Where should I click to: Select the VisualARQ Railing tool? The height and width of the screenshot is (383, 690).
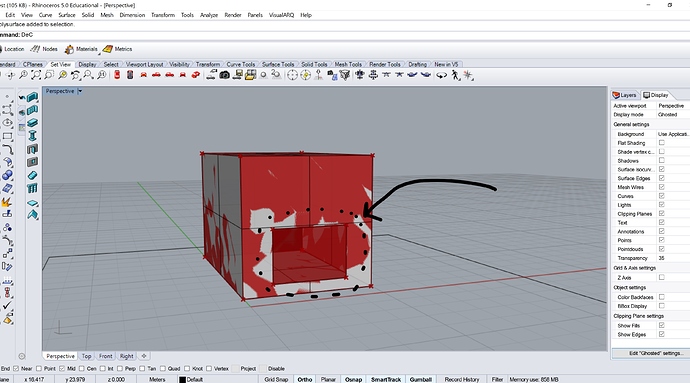[33, 188]
